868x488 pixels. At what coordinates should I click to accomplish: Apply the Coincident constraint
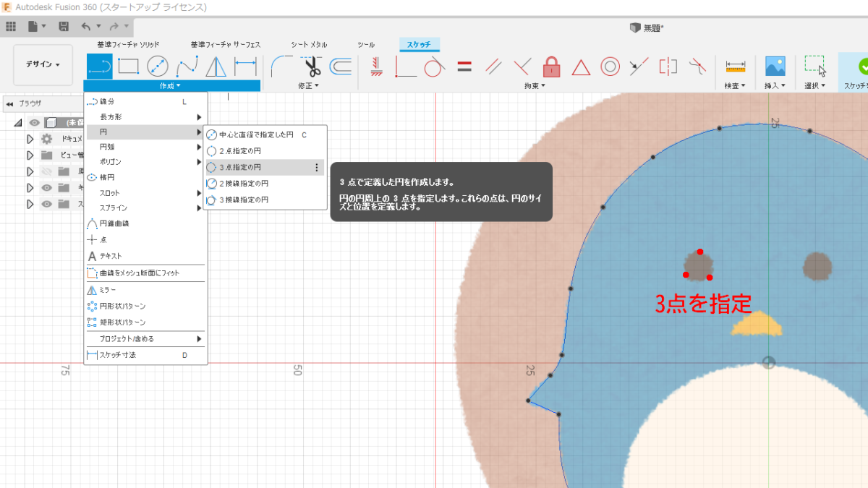(406, 67)
